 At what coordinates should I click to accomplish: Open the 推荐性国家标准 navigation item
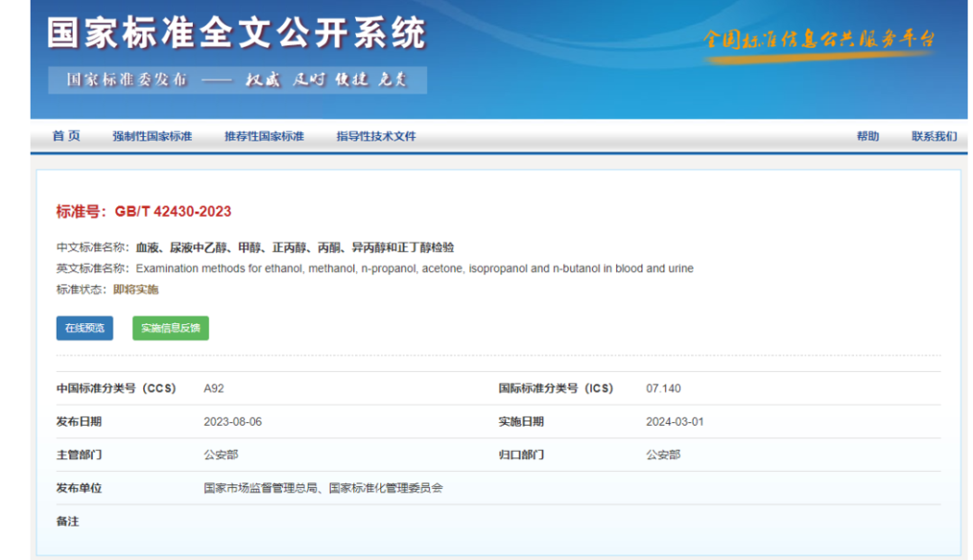coord(265,135)
